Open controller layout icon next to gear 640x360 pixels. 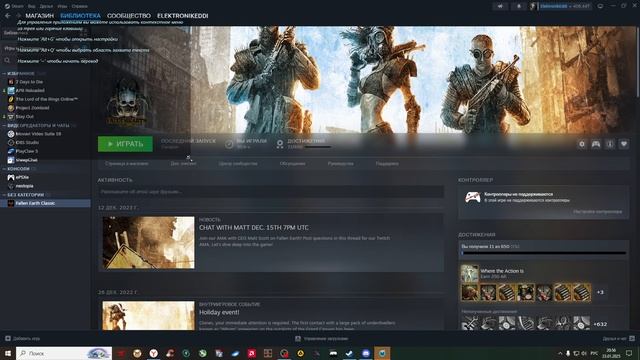pos(596,144)
